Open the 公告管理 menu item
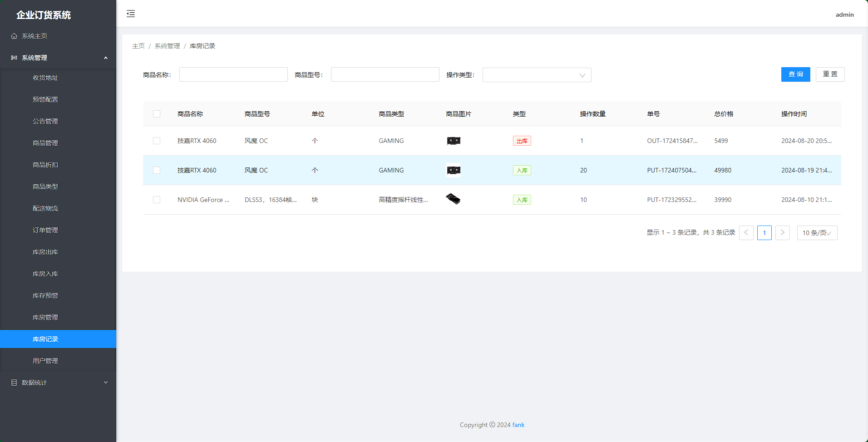The image size is (868, 442). click(x=58, y=121)
